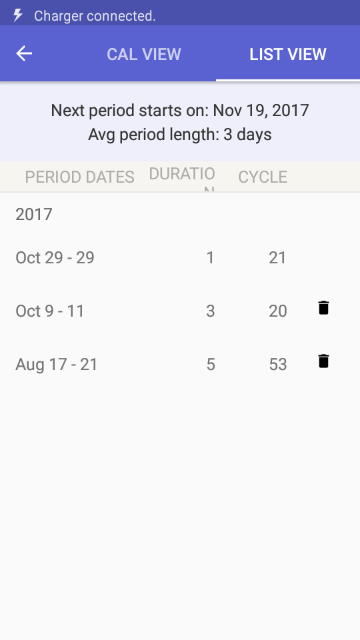Tap the Avg period length text
Screen dimensions: 360x640
click(x=180, y=134)
